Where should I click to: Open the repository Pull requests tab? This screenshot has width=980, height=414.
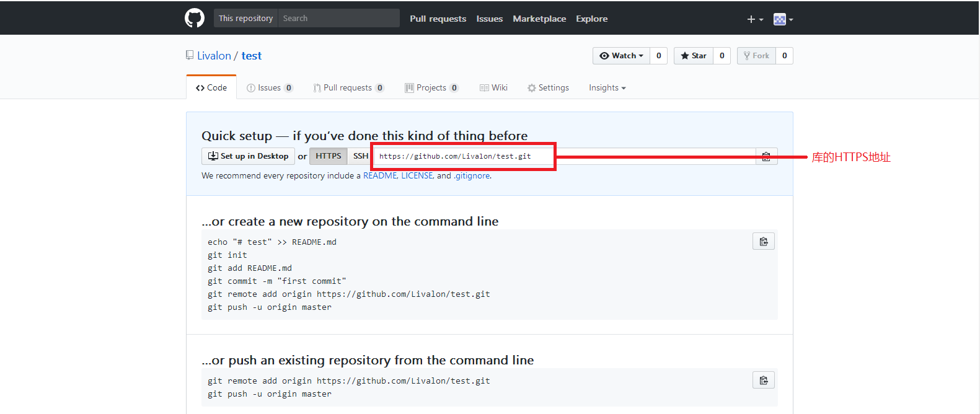(349, 88)
